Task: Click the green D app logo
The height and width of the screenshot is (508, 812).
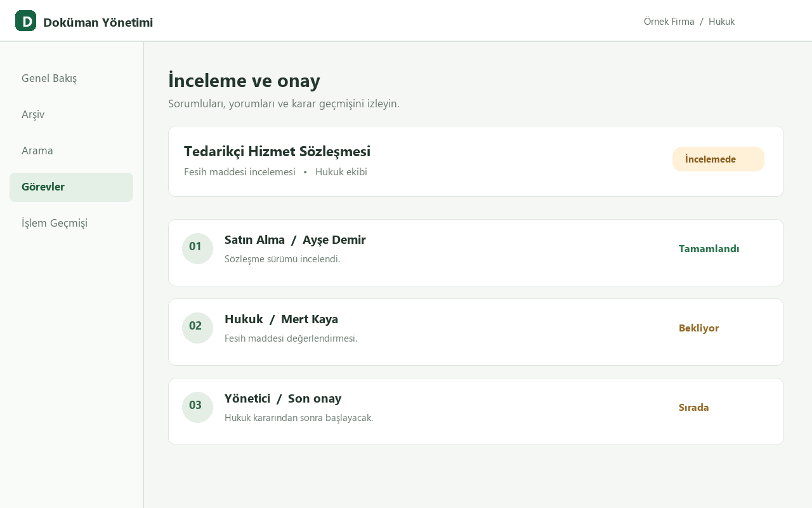Action: pyautogui.click(x=25, y=21)
